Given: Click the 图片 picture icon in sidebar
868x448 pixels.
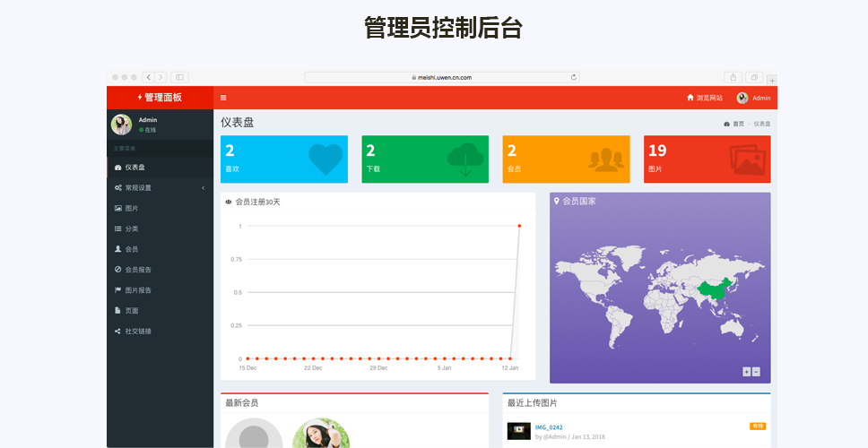Looking at the screenshot, I should coord(118,208).
